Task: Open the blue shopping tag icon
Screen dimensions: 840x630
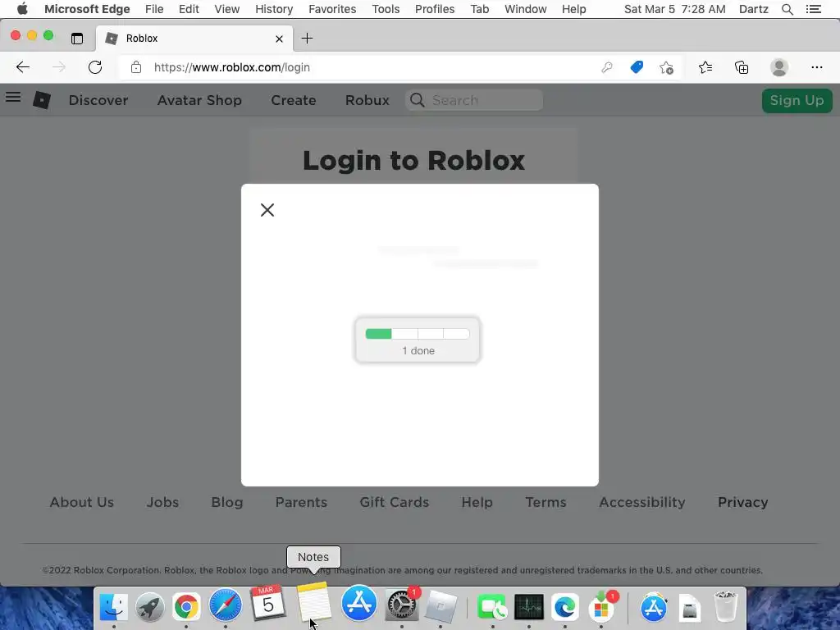Action: (x=637, y=67)
